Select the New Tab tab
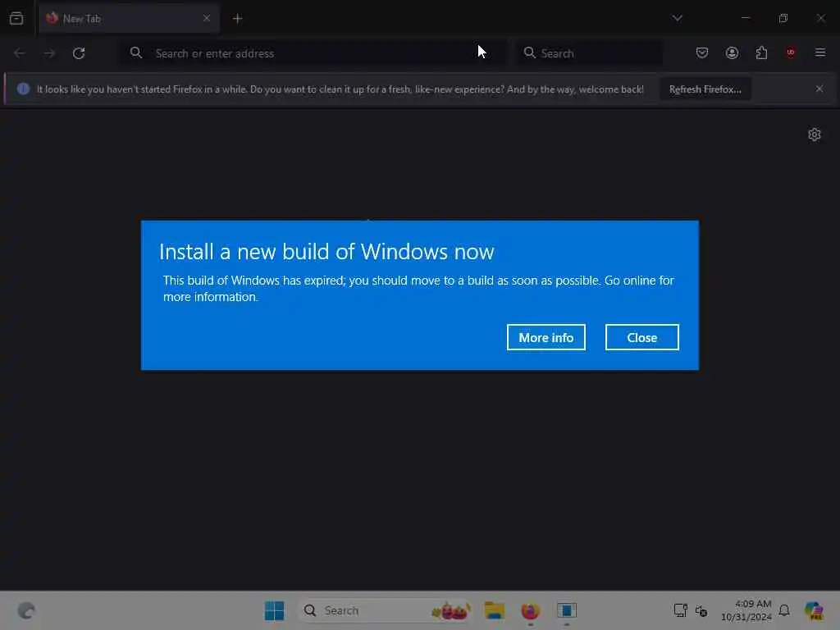 [129, 18]
